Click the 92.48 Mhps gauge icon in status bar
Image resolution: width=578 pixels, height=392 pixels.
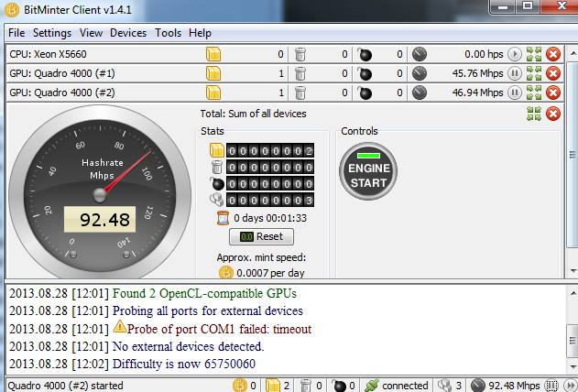[478, 386]
